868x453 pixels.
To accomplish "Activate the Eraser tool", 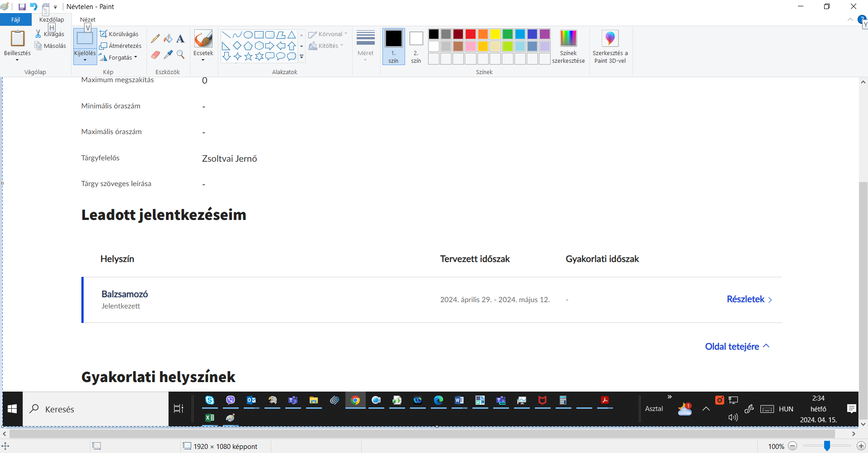I will (x=155, y=55).
